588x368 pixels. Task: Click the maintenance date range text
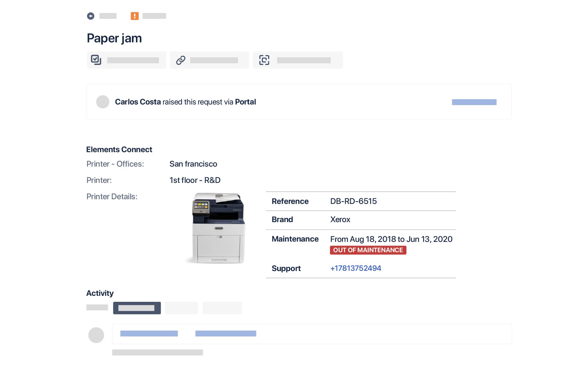391,239
